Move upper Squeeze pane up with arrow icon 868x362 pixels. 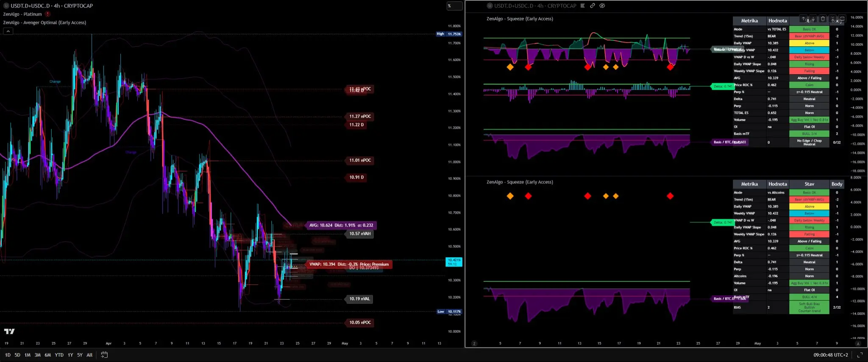[804, 19]
